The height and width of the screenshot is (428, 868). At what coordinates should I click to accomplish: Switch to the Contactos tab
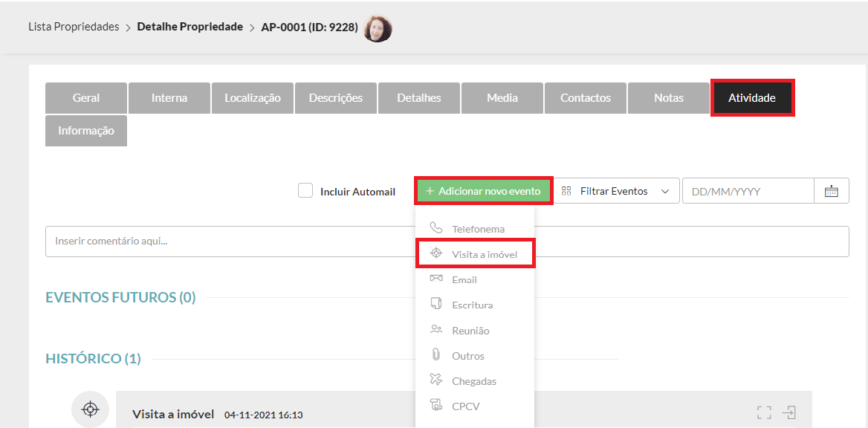585,98
